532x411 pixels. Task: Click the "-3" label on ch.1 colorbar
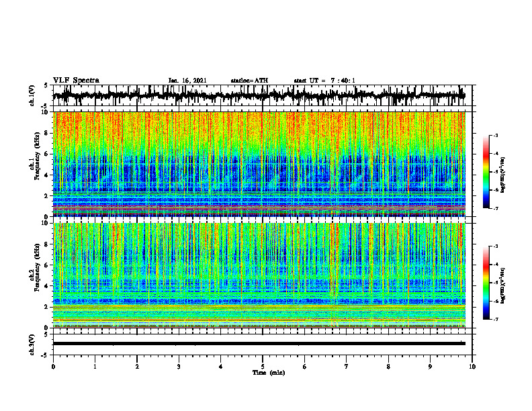point(496,135)
